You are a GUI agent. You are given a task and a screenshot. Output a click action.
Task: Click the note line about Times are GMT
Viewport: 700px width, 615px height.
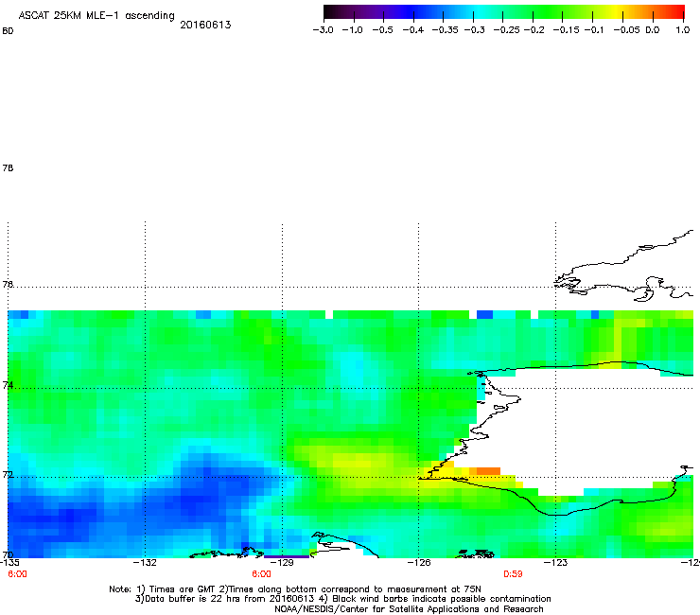[x=295, y=589]
